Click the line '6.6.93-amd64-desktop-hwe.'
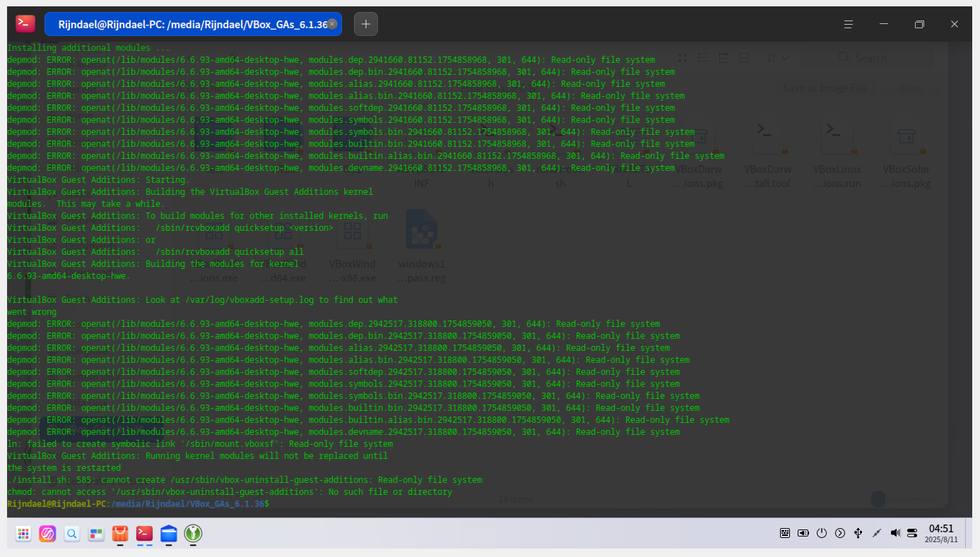 pos(69,276)
